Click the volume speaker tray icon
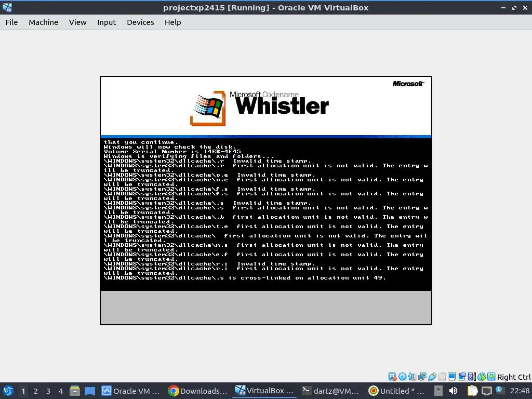This screenshot has width=532, height=399. [453, 391]
